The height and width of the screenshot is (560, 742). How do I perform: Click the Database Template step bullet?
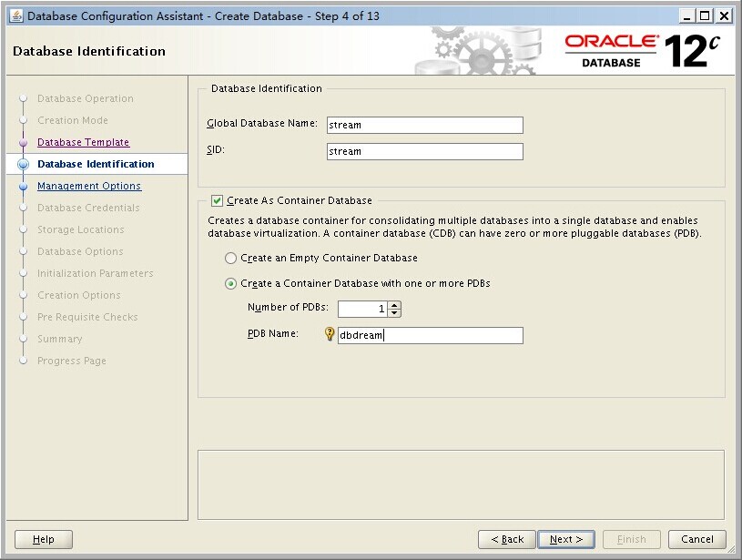pyautogui.click(x=24, y=143)
